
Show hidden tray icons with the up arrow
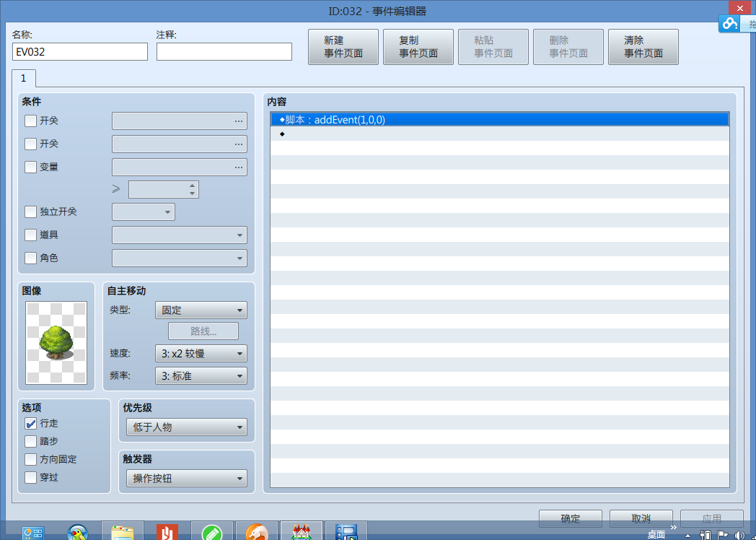687,536
